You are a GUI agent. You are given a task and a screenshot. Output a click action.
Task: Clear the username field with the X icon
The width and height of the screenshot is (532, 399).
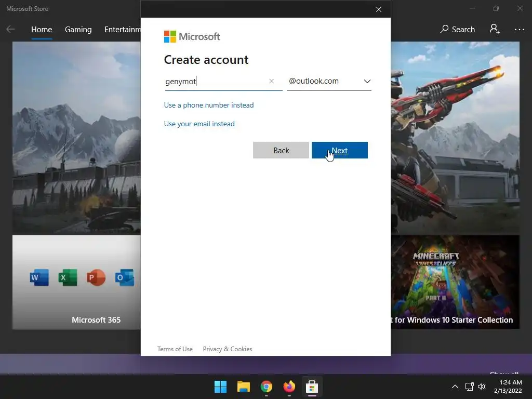pos(271,81)
